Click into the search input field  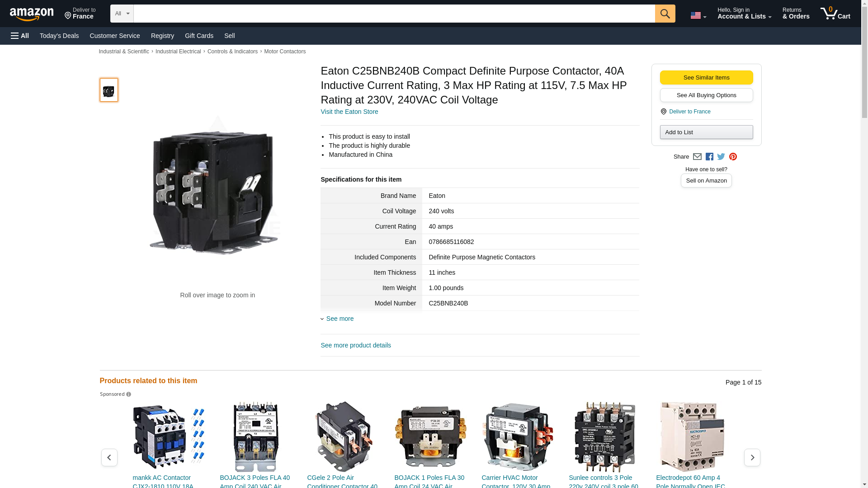coord(393,14)
